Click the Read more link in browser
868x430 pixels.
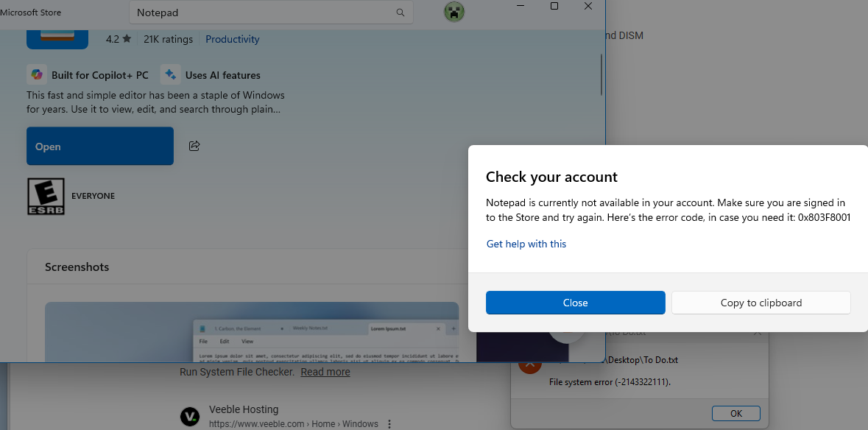point(325,372)
